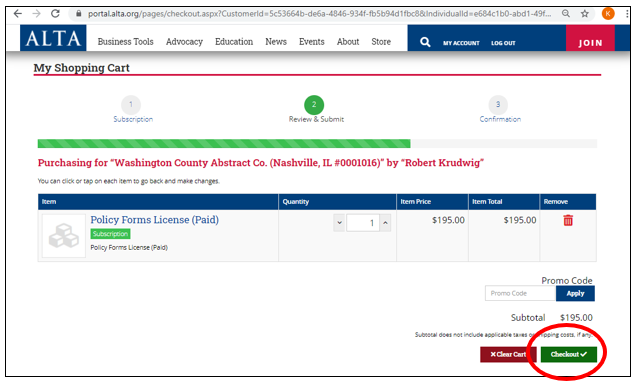Click the Log Out link
This screenshot has height=387, width=639.
503,43
